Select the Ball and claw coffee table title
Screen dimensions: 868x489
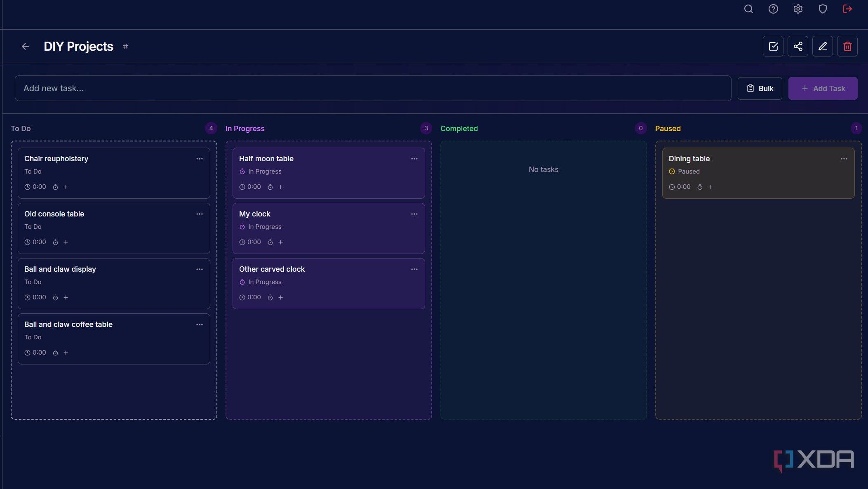[68, 324]
